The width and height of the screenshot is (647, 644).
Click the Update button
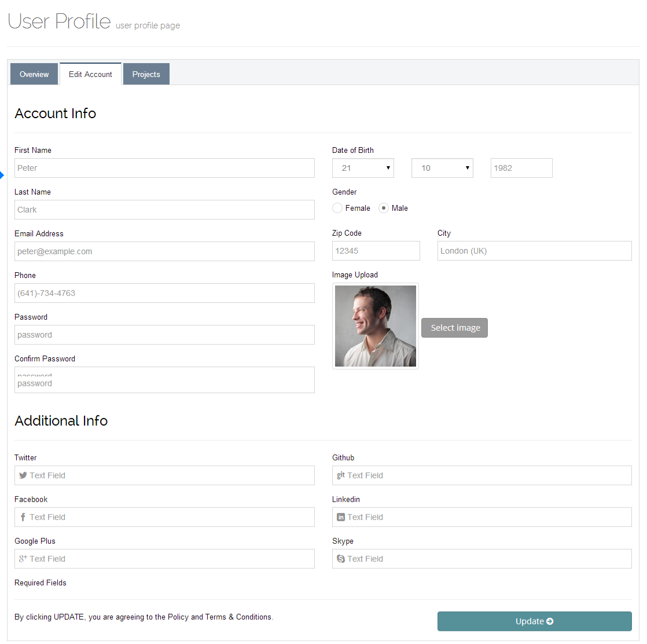coord(535,621)
